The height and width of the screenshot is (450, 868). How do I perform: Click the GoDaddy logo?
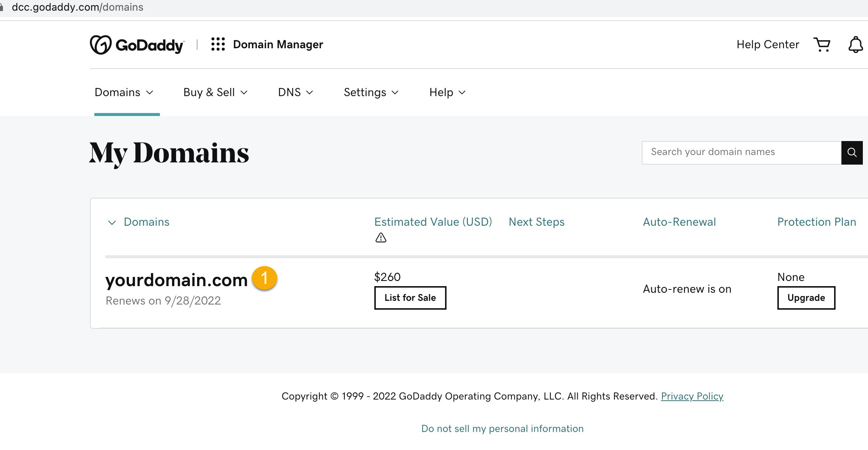click(137, 44)
